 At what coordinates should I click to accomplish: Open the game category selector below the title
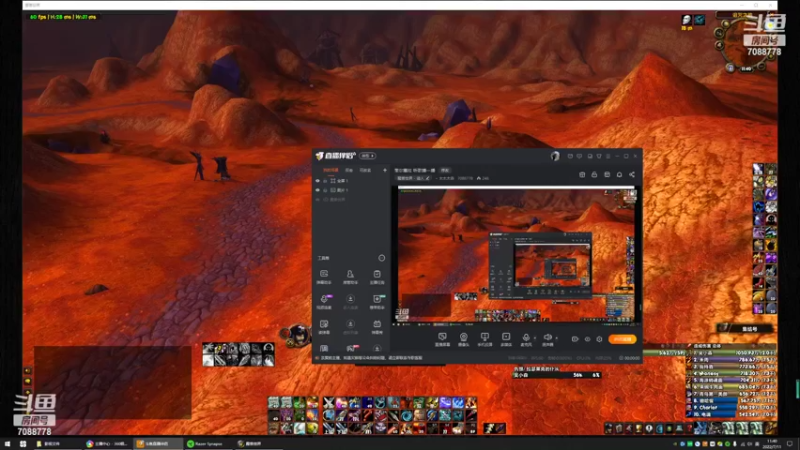coord(414,179)
